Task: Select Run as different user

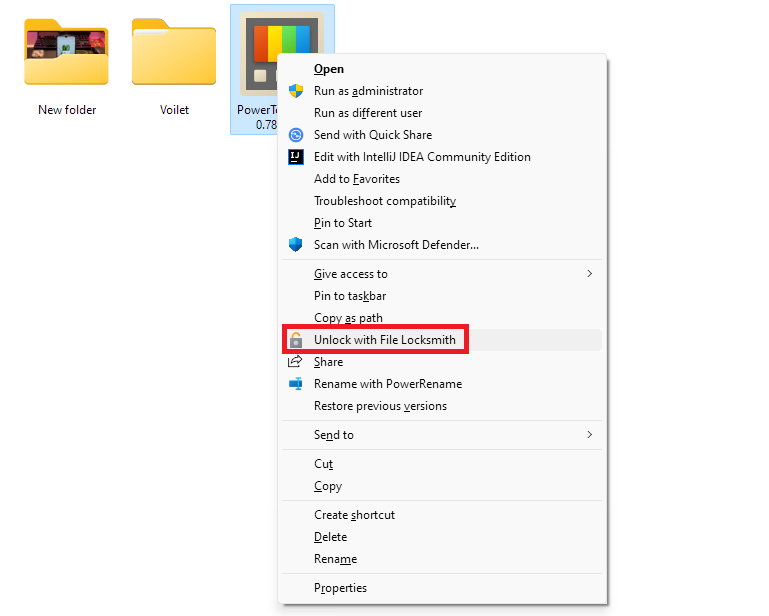Action: coord(368,113)
